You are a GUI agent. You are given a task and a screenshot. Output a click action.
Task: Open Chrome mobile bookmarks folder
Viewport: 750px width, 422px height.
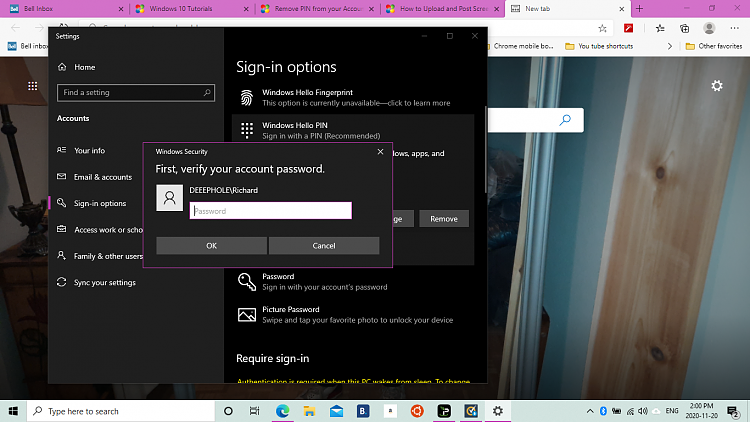(520, 46)
